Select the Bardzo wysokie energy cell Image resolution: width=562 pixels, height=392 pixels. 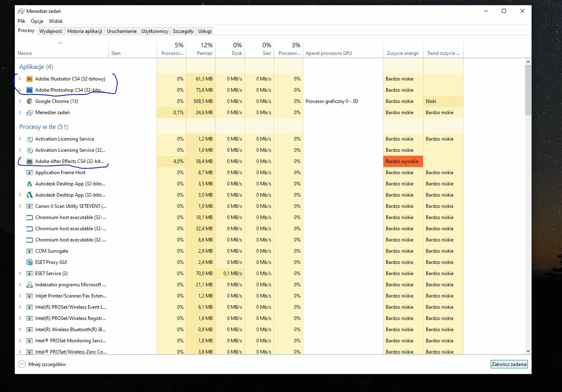tap(403, 161)
